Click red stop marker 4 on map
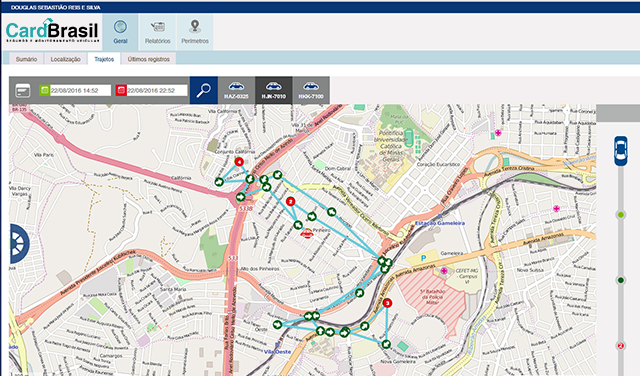This screenshot has width=640, height=376. click(x=239, y=162)
